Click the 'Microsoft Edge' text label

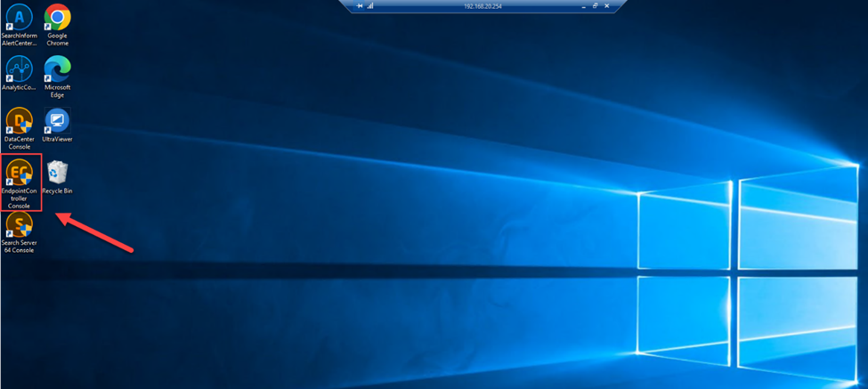click(x=57, y=91)
